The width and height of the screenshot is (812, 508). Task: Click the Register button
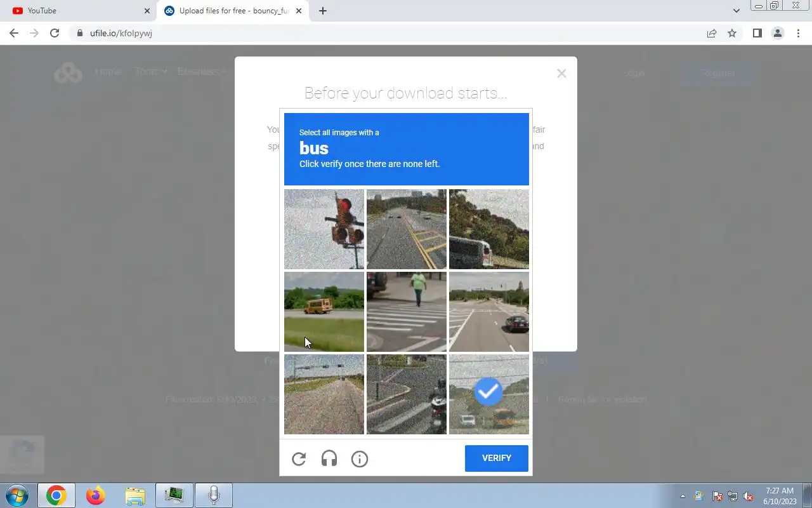717,74
